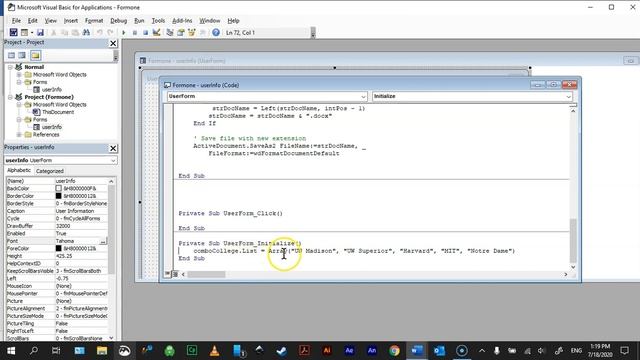Click the Break pause icon in toolbar

click(x=135, y=32)
